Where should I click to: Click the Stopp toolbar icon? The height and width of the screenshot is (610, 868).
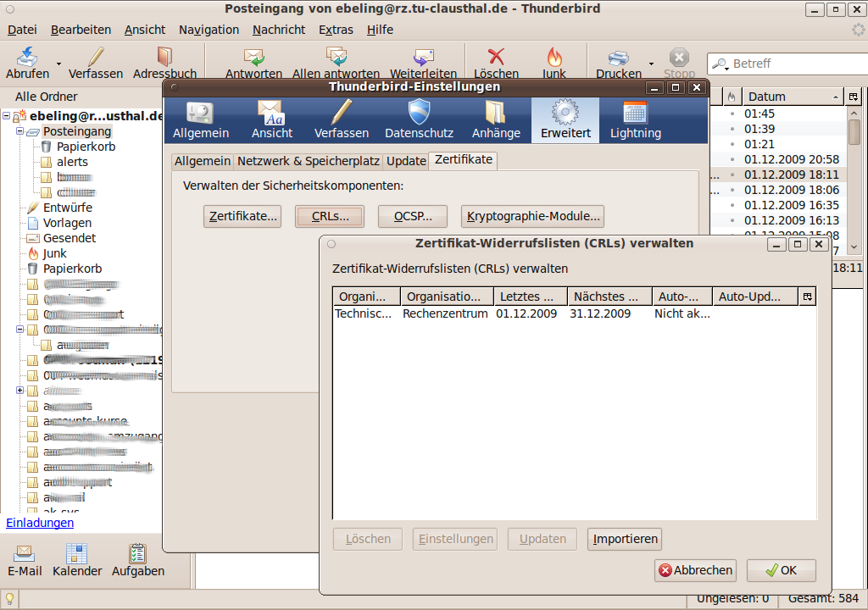tap(679, 57)
